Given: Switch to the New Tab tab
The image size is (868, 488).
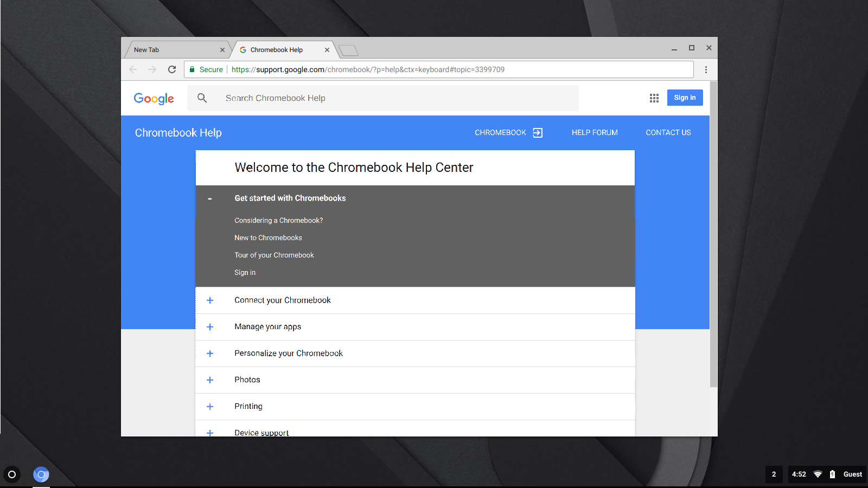Looking at the screenshot, I should click(x=176, y=50).
